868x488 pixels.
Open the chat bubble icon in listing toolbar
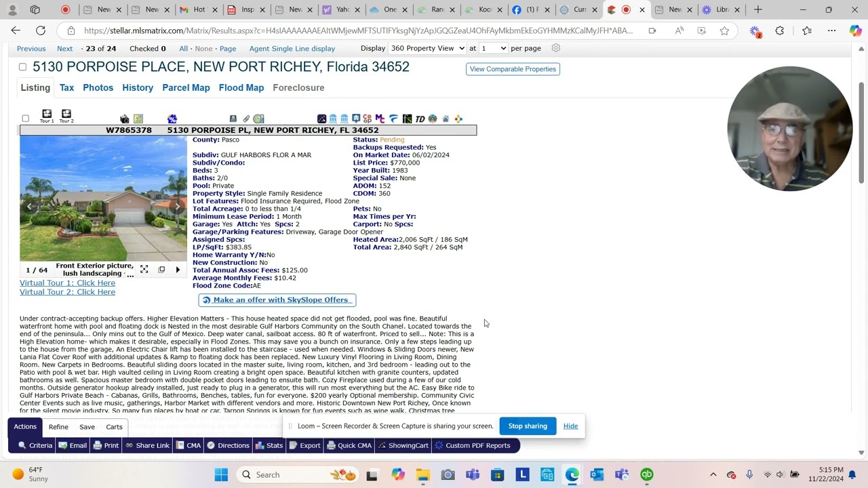[355, 119]
